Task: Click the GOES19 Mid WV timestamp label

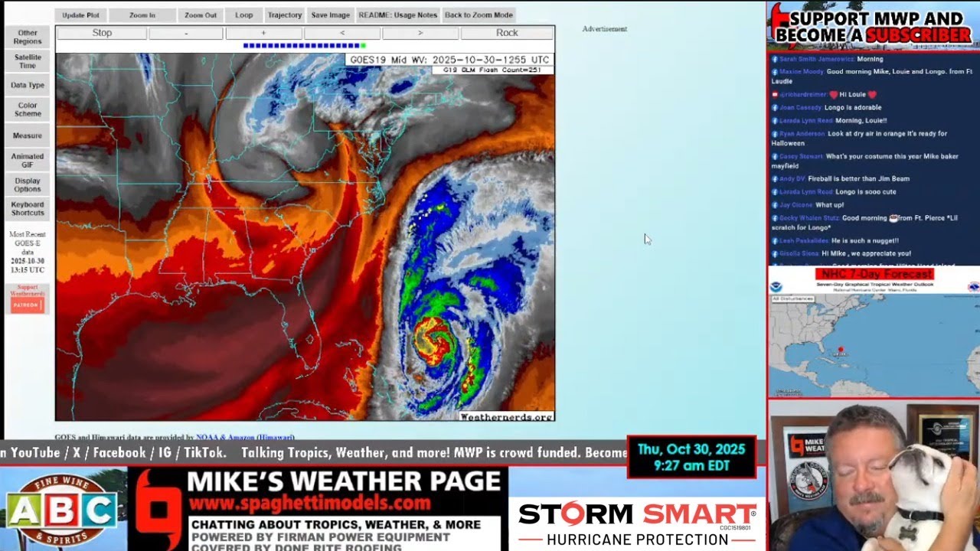Action: click(x=449, y=60)
